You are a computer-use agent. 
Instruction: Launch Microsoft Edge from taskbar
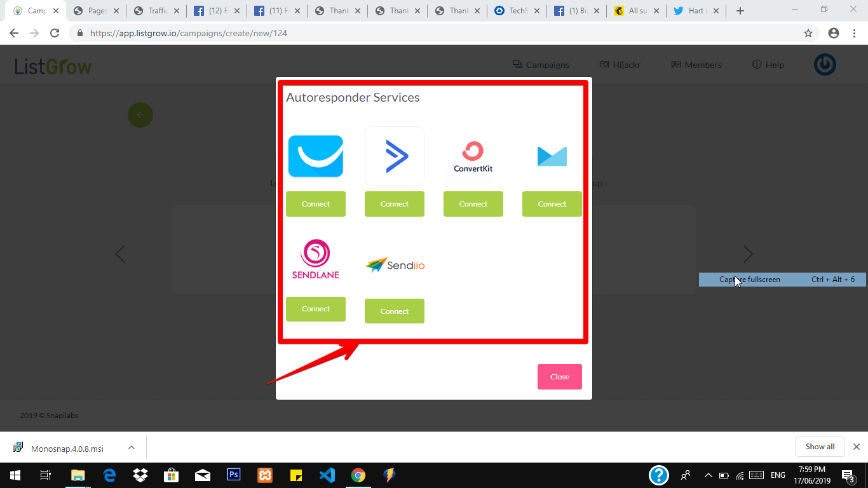(x=109, y=475)
